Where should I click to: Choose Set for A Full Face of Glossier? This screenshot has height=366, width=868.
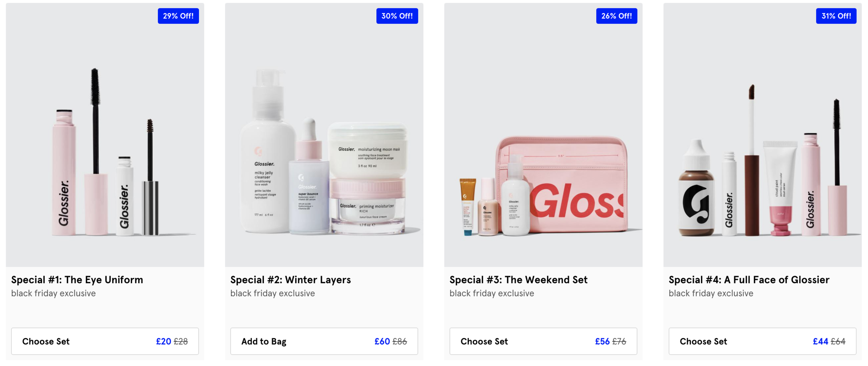point(762,341)
